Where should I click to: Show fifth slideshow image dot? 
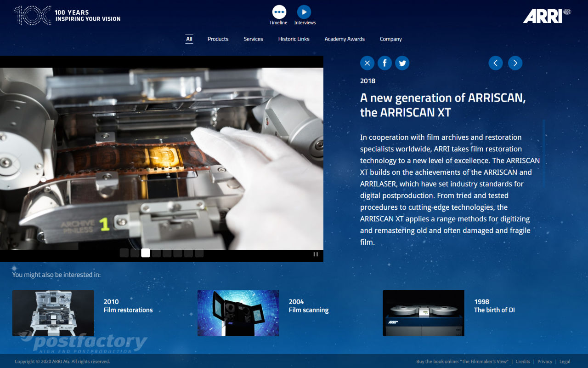(x=167, y=253)
